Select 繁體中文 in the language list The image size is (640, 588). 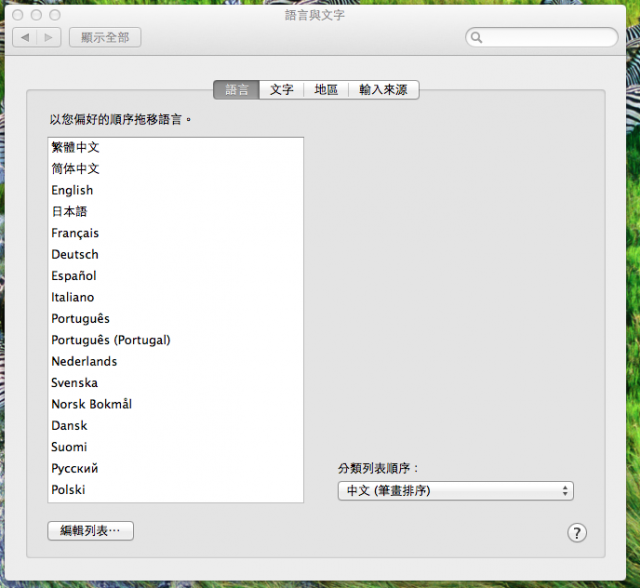point(176,147)
